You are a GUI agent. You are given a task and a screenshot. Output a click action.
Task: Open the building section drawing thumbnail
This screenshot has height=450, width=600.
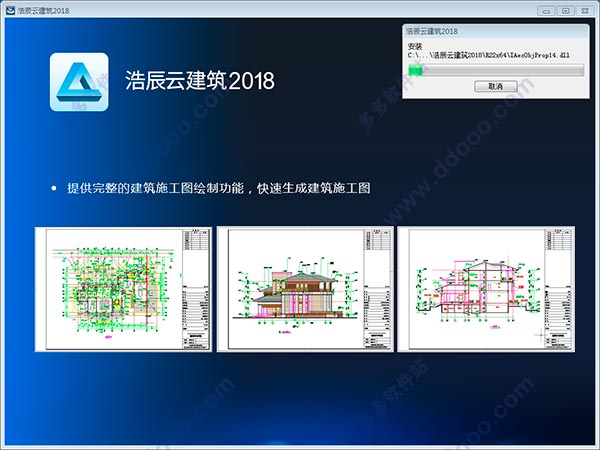coord(486,289)
